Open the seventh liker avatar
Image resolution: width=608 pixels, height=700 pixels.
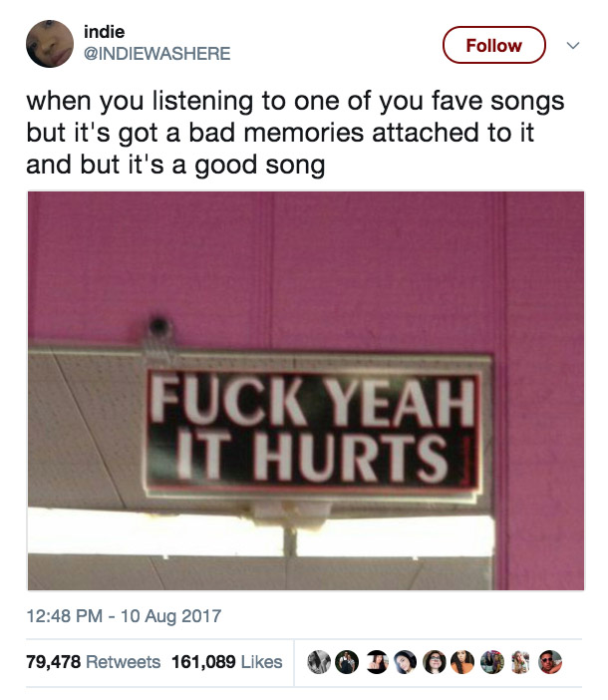(492, 662)
